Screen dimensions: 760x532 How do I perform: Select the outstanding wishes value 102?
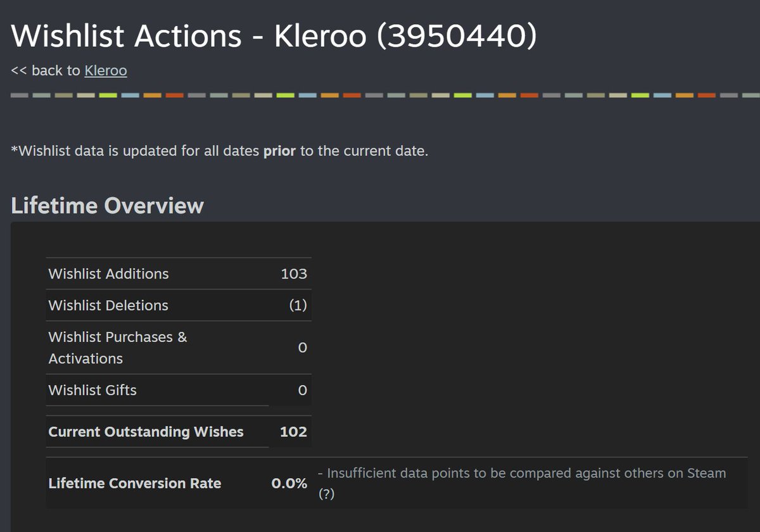293,432
